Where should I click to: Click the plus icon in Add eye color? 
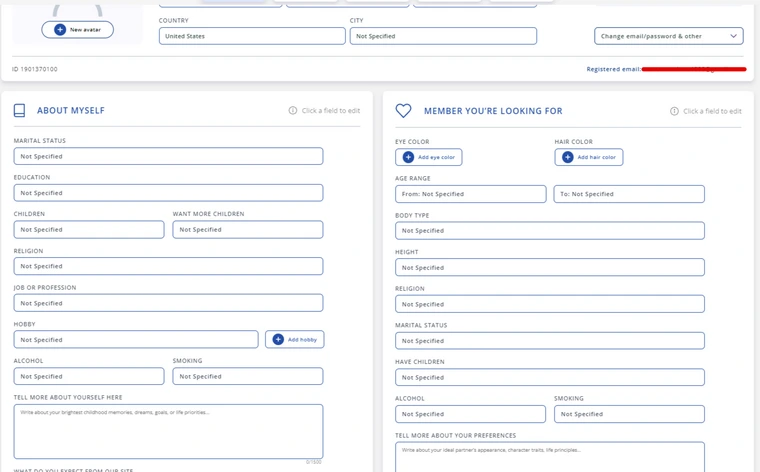(409, 157)
